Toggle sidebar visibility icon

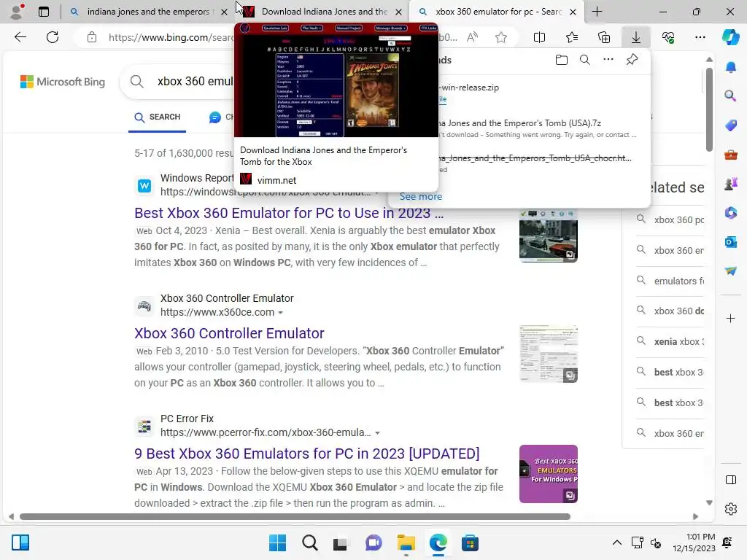(730, 480)
